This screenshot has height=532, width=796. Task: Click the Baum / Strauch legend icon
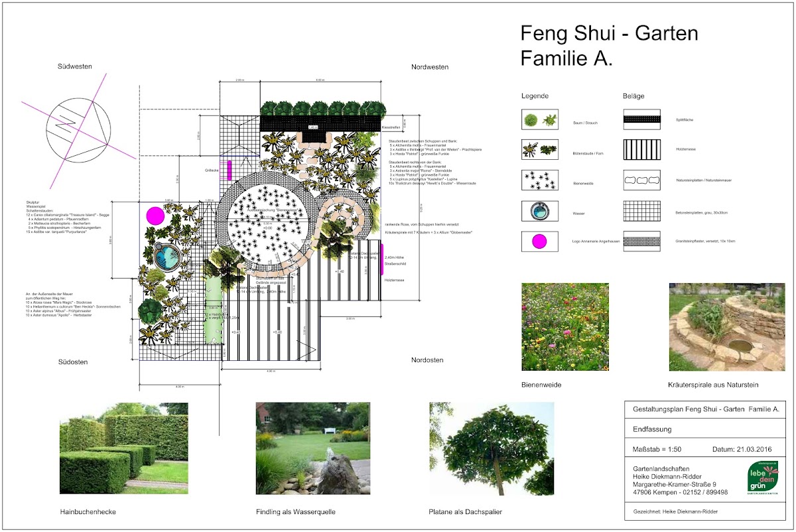[x=539, y=119]
